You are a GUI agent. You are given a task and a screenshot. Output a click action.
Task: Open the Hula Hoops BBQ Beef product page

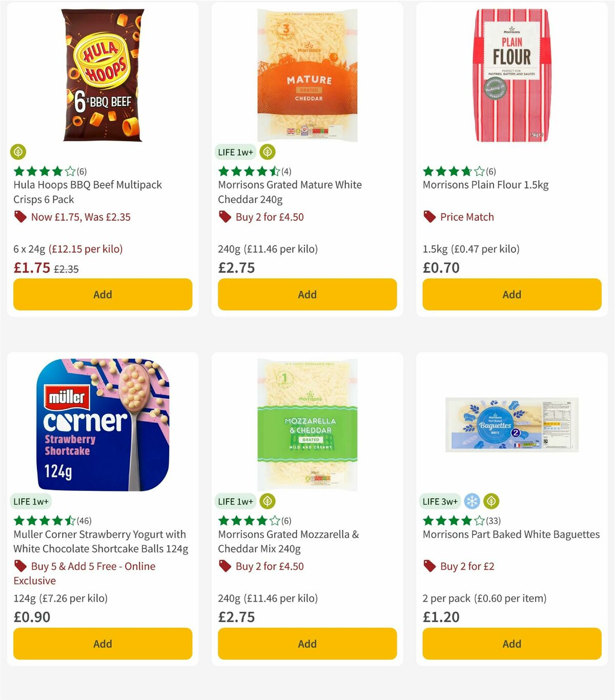point(87,192)
